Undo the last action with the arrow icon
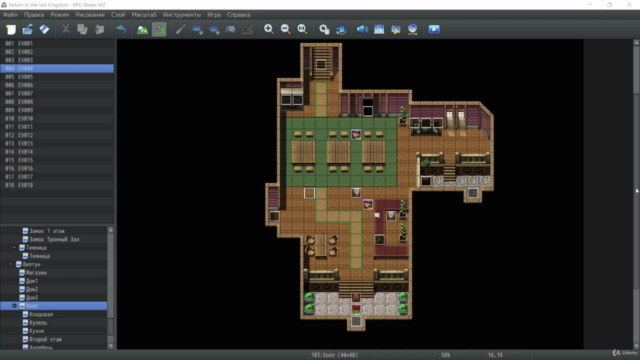The height and width of the screenshot is (360, 640). click(121, 29)
